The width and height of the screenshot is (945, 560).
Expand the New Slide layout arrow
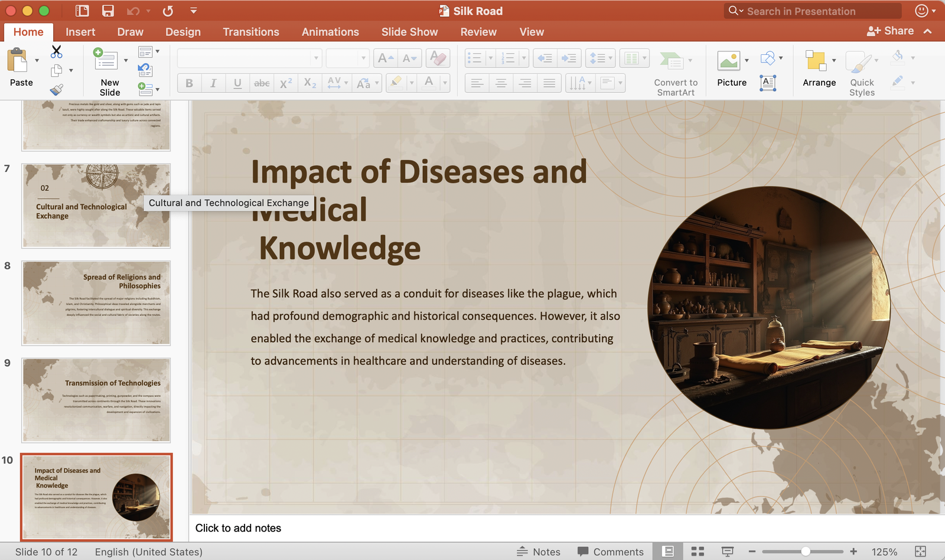(126, 60)
